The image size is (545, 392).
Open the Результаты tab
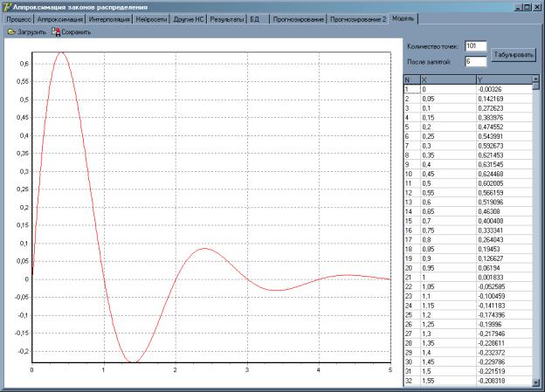(226, 19)
